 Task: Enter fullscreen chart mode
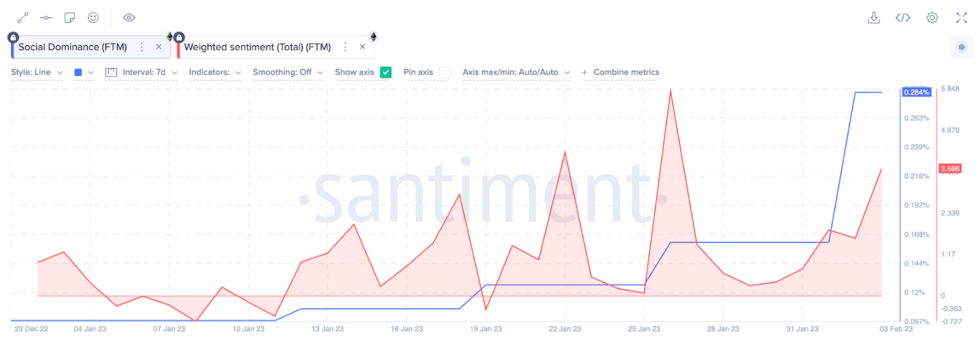962,18
